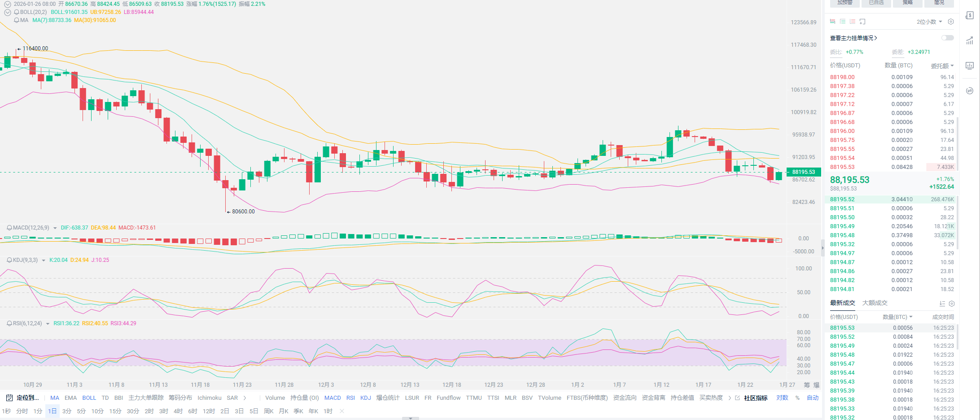Click the horizontal scrollbar below the timeframes
The height and width of the screenshot is (420, 980).
click(410, 418)
